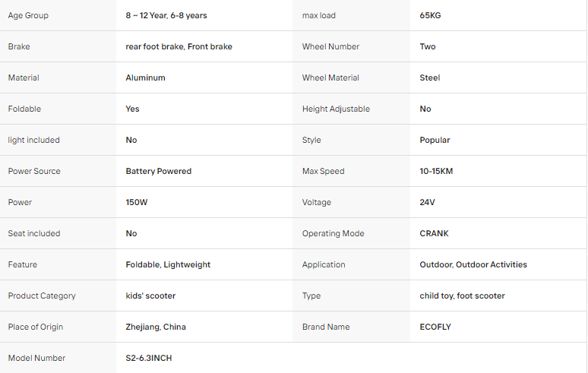Image resolution: width=588 pixels, height=373 pixels.
Task: Click the Foldable value Yes
Action: [132, 109]
